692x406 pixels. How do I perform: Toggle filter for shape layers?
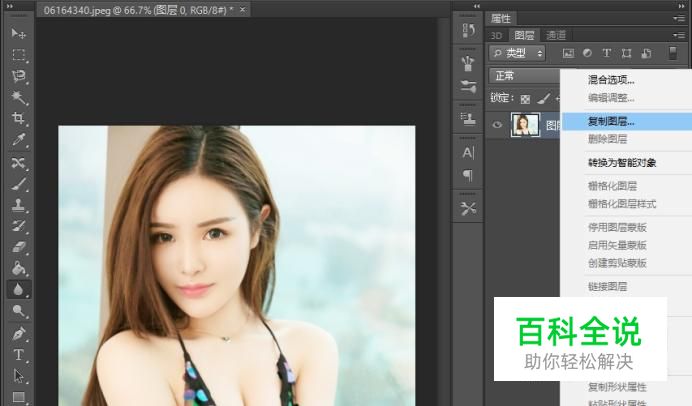(x=626, y=53)
